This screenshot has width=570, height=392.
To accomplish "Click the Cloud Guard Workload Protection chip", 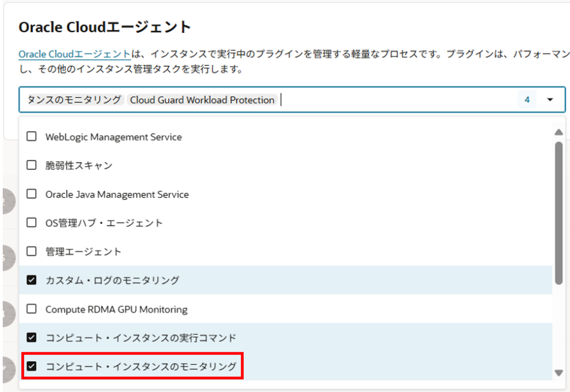I will coord(202,100).
